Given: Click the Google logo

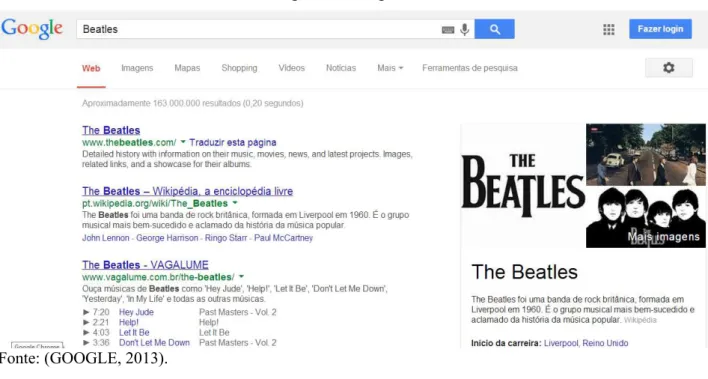Looking at the screenshot, I should (32, 28).
